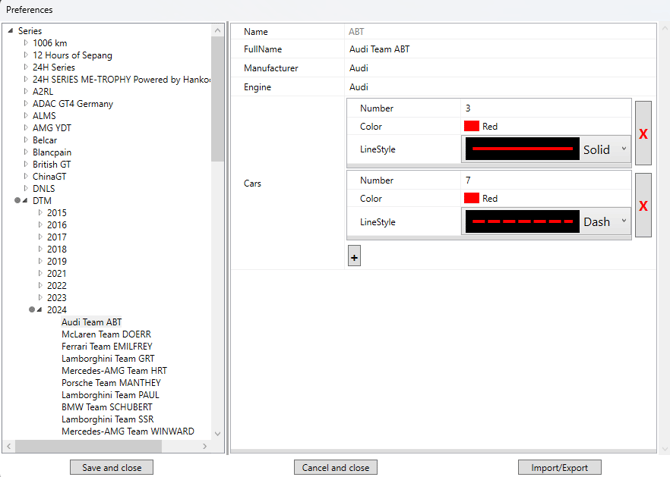Select BMW Team SCHUBERT

click(x=107, y=407)
